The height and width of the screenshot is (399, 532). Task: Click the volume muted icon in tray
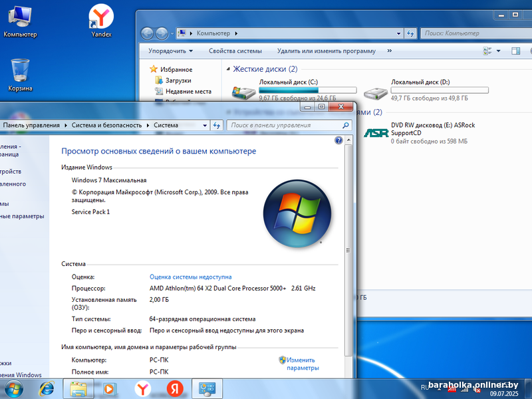click(x=477, y=390)
